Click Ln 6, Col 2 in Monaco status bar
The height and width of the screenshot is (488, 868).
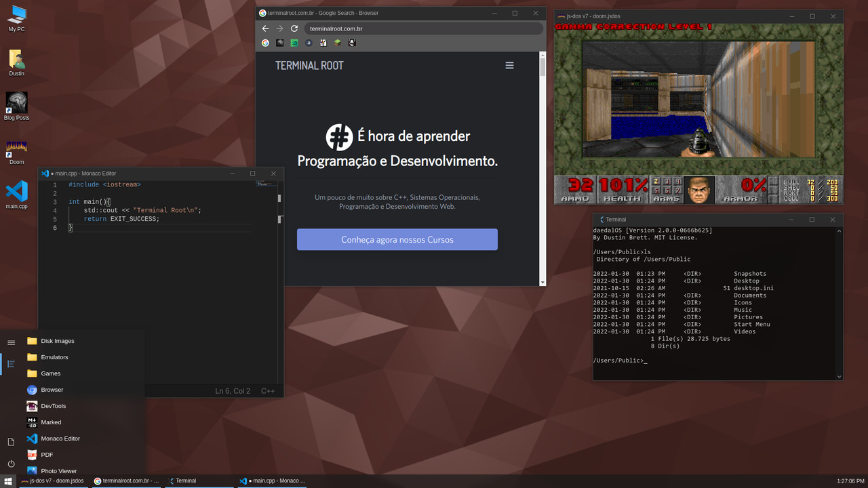pos(233,391)
